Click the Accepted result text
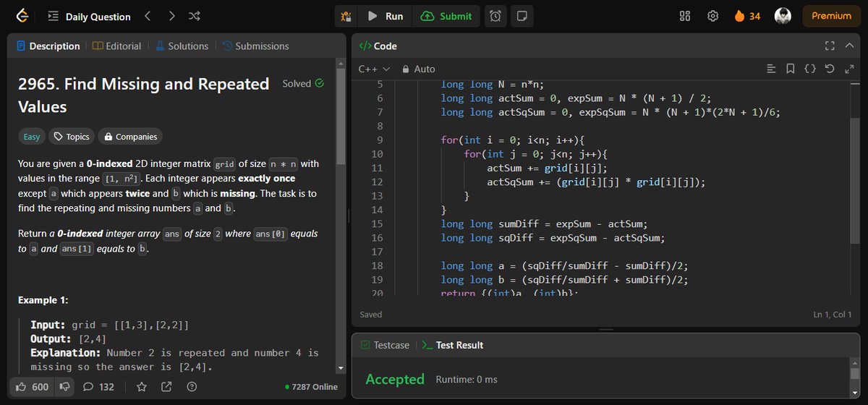This screenshot has height=405, width=868. (x=395, y=379)
